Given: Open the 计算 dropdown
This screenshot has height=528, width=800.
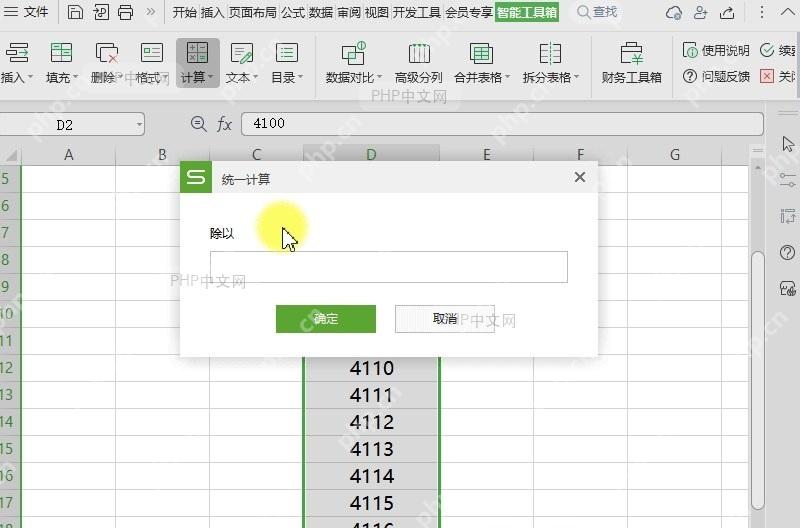Looking at the screenshot, I should (x=197, y=63).
